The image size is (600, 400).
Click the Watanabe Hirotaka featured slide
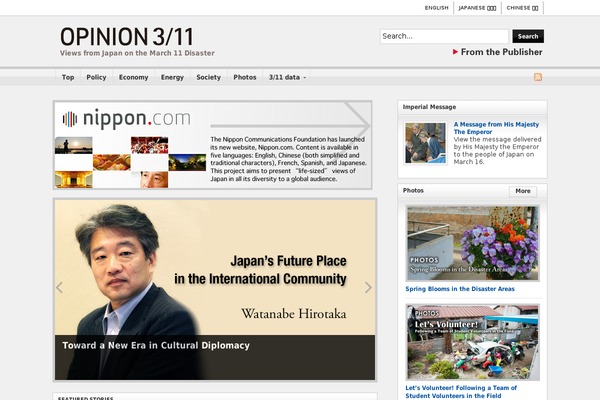[215, 290]
